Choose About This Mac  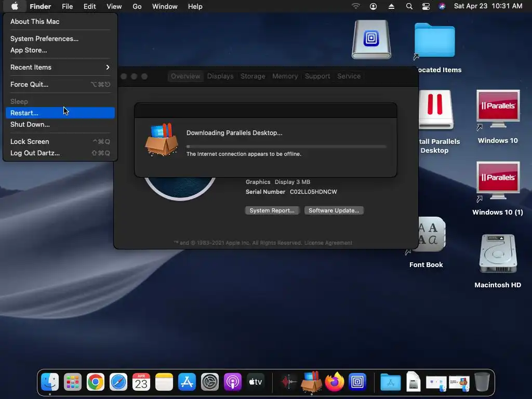60,21
